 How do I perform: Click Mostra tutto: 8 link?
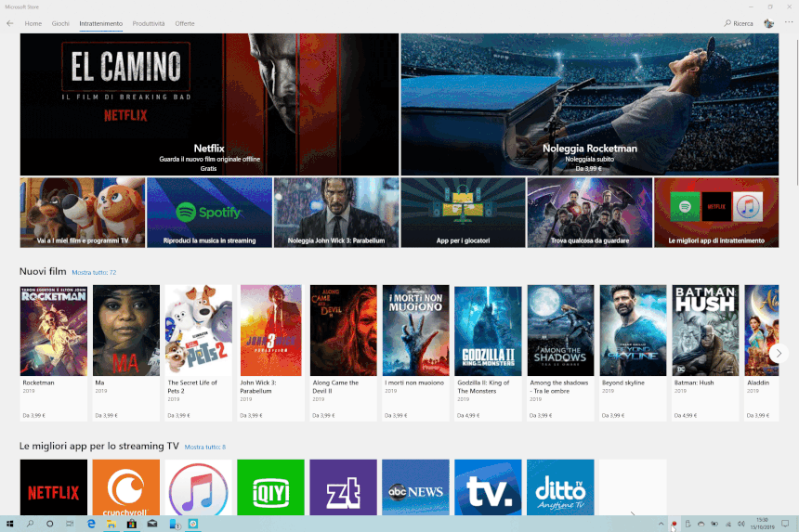(204, 447)
